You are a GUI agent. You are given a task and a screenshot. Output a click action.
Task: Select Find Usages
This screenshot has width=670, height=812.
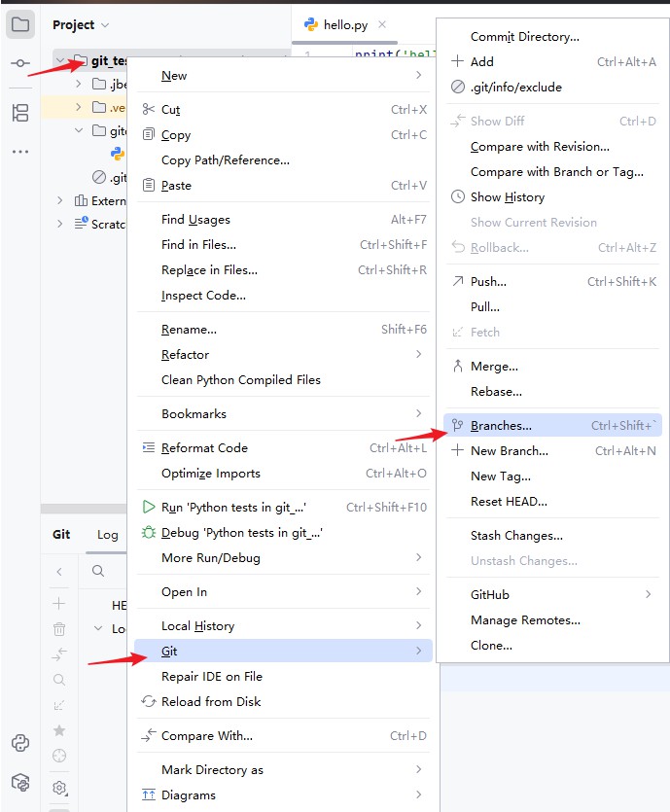tap(283, 220)
